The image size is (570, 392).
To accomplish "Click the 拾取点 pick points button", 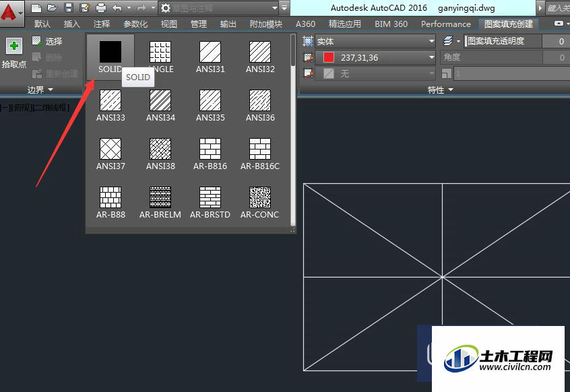I will [14, 53].
